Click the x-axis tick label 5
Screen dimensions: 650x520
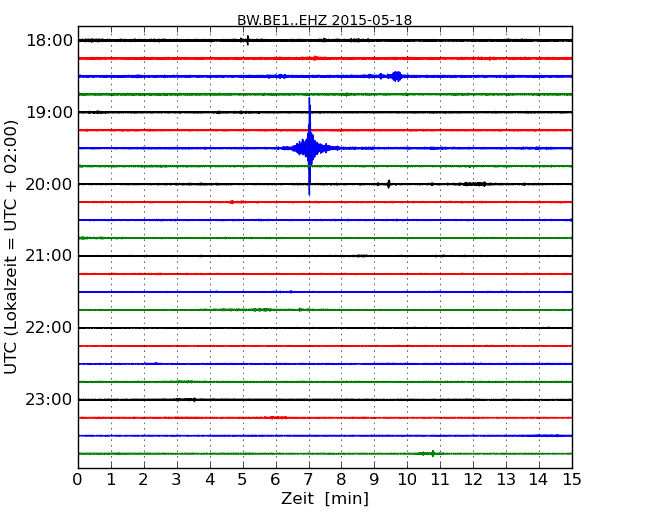(243, 480)
